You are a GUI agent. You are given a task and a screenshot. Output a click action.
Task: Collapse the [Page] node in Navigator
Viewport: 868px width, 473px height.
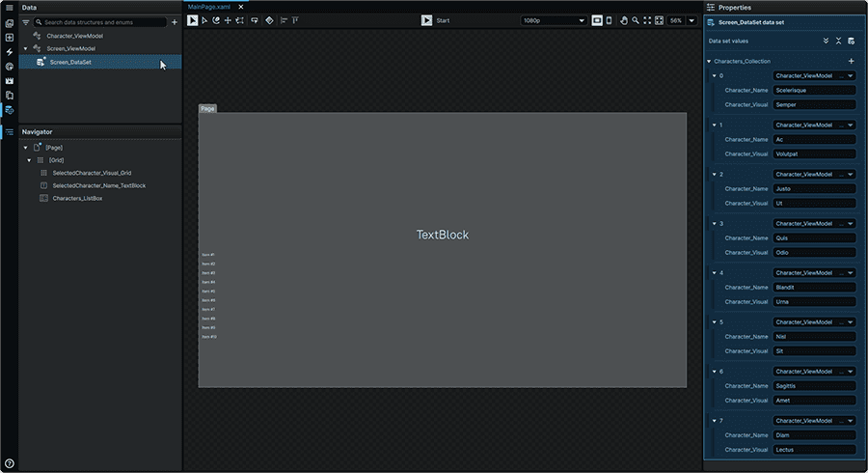[x=25, y=148]
